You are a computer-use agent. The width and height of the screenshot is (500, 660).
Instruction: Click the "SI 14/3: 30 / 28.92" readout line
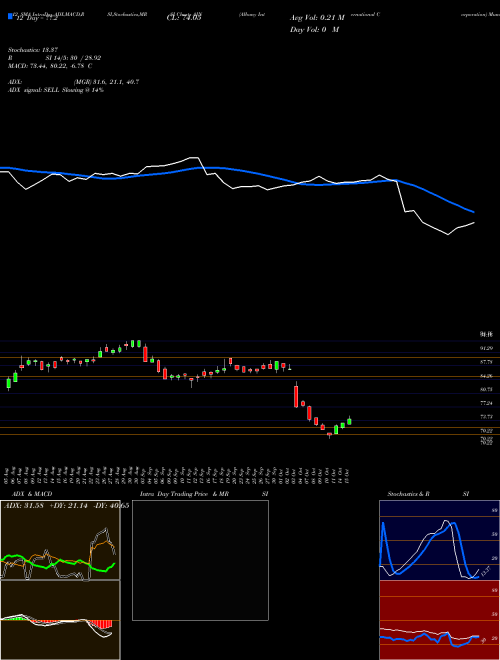(x=54, y=59)
